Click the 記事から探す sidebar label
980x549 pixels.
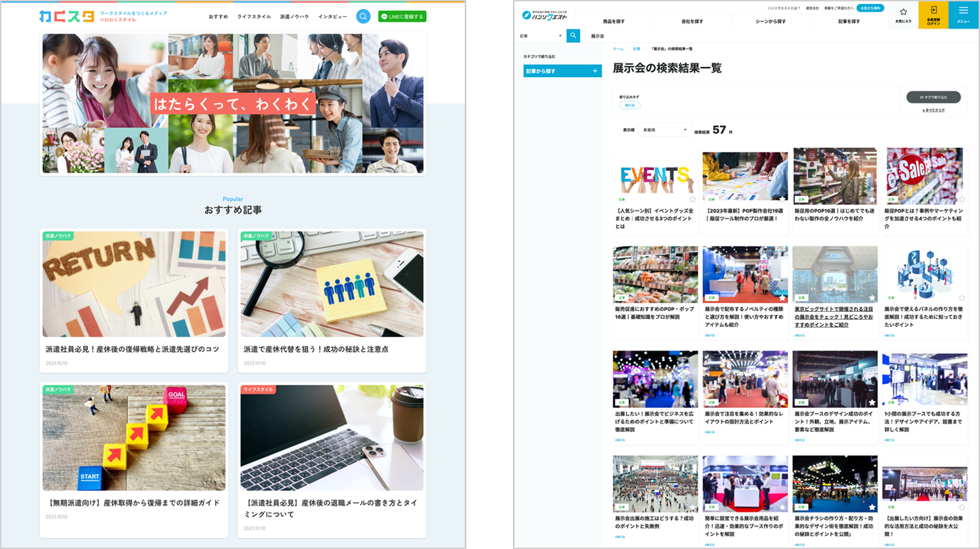click(x=540, y=71)
